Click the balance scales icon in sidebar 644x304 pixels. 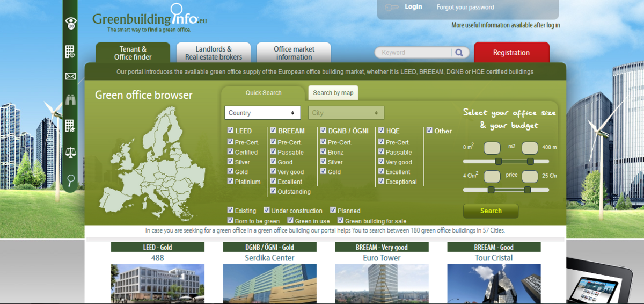[x=70, y=153]
